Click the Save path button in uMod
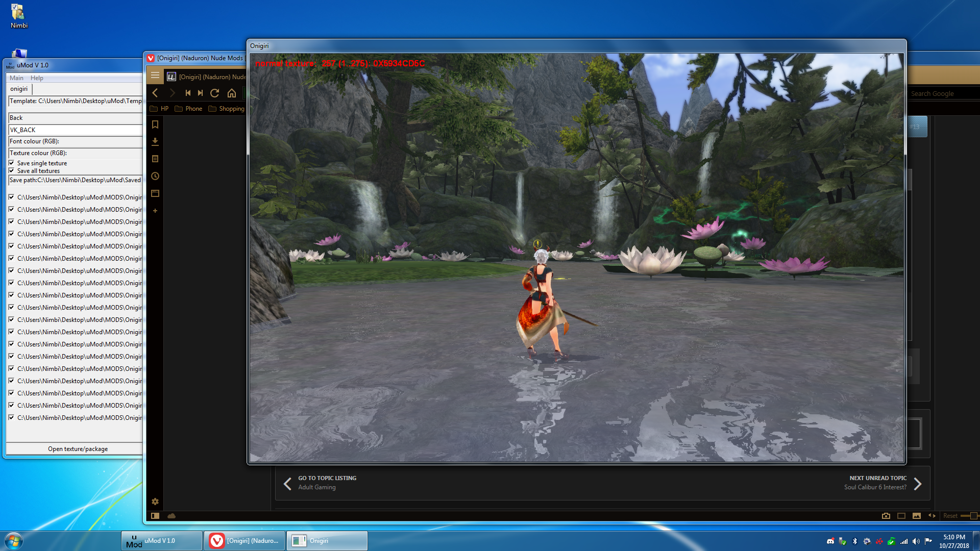 coord(76,180)
